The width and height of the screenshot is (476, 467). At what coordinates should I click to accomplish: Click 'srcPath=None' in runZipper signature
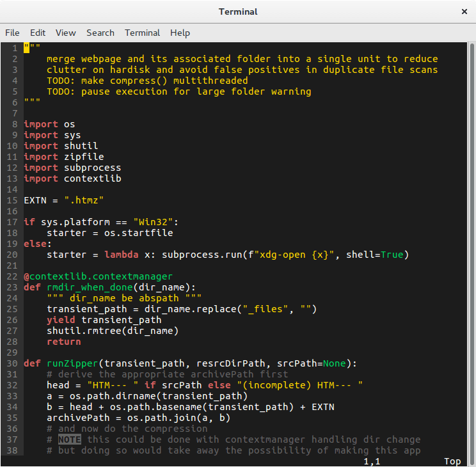(312, 363)
